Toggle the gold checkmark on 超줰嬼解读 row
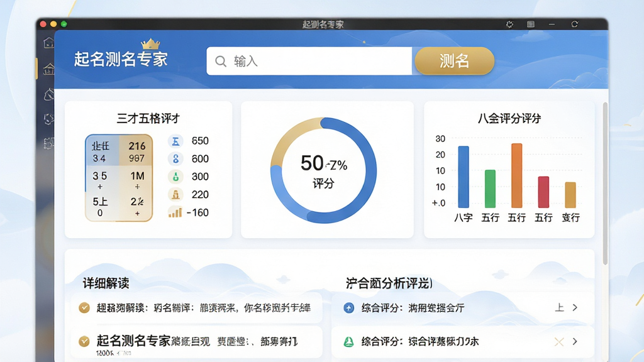Screen dimensions: 644x362 pyautogui.click(x=84, y=308)
